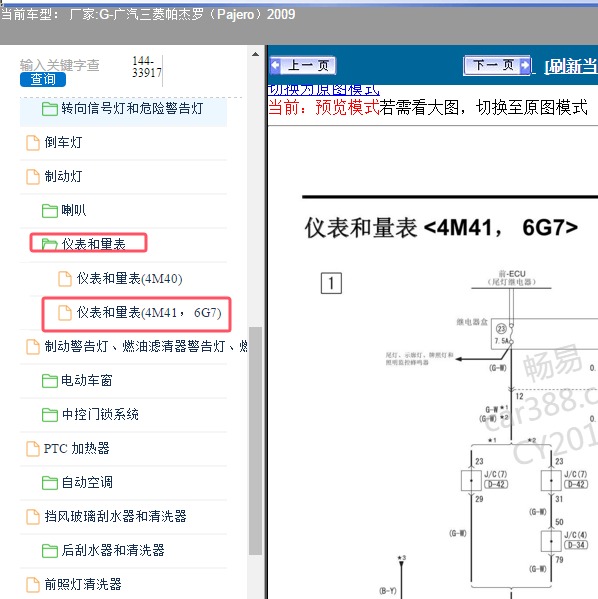Viewport: 598px width, 599px height.
Task: Click folder icon beside 中控门锁系统
Action: pos(50,415)
